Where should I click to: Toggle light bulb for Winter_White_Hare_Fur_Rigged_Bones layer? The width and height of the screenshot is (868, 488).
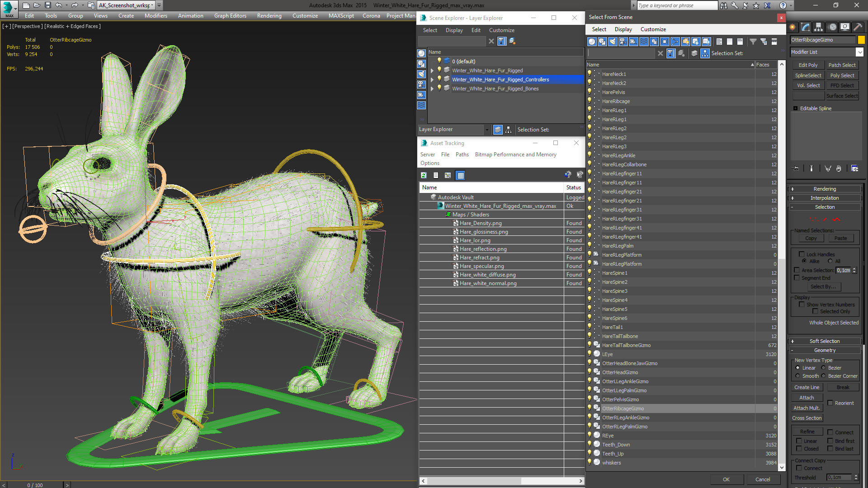439,88
